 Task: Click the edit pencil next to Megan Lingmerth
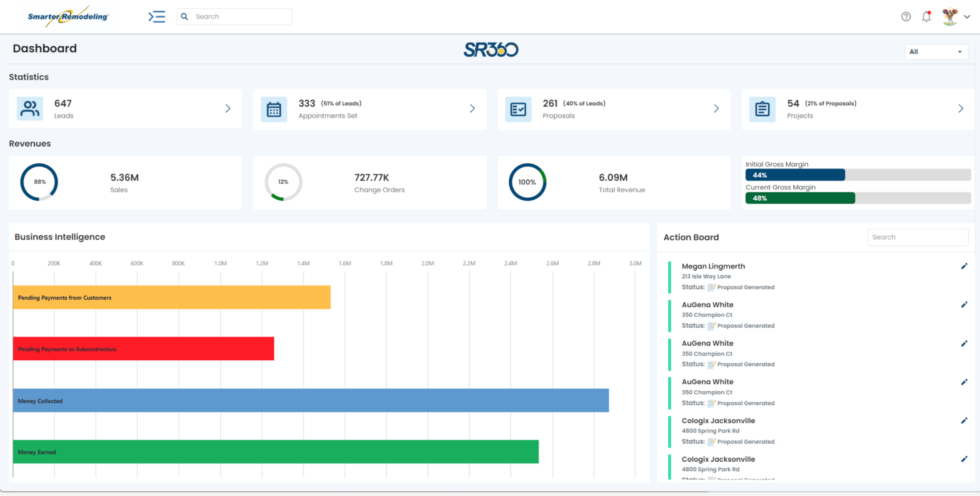click(x=964, y=266)
